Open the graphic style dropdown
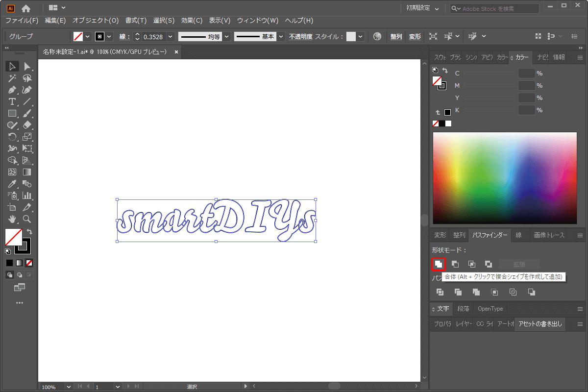This screenshot has width=588, height=392. pos(361,36)
